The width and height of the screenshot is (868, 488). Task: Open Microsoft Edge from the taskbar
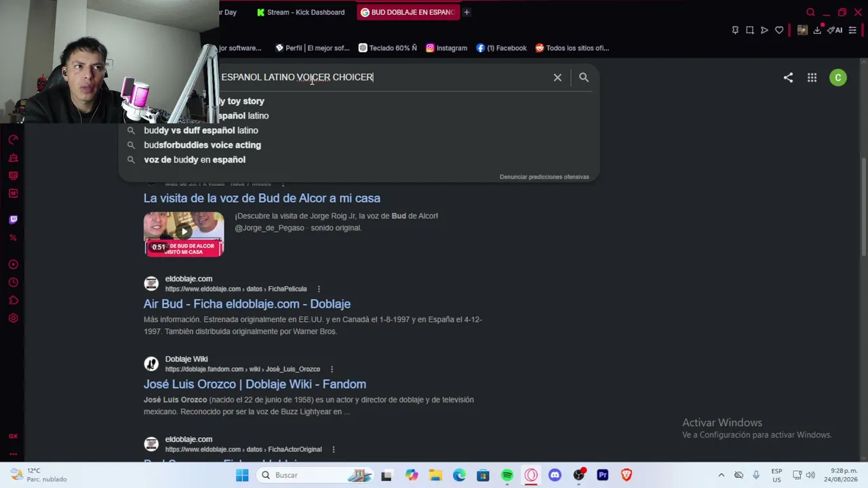pos(459,475)
